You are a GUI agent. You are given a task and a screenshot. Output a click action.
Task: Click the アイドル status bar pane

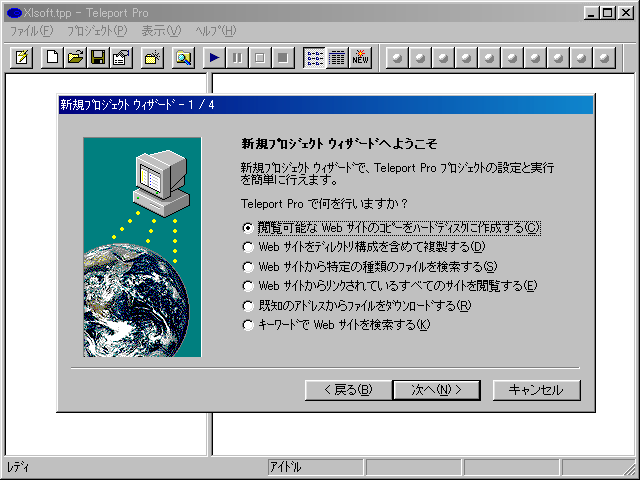pyautogui.click(x=316, y=467)
